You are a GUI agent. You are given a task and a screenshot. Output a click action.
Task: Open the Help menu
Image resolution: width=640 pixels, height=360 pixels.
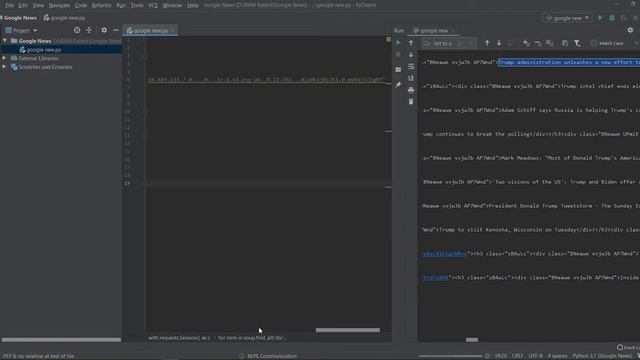coord(192,5)
